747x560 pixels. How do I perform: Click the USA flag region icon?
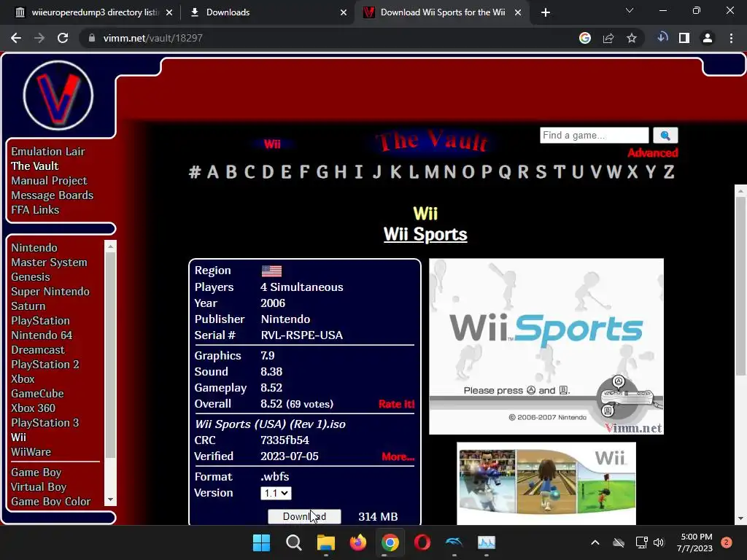pyautogui.click(x=271, y=271)
